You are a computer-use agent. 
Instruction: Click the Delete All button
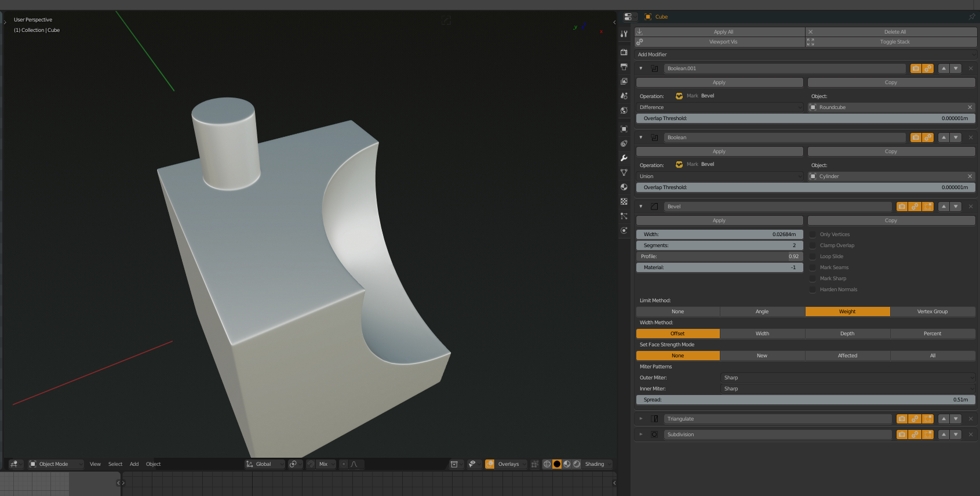coord(891,32)
